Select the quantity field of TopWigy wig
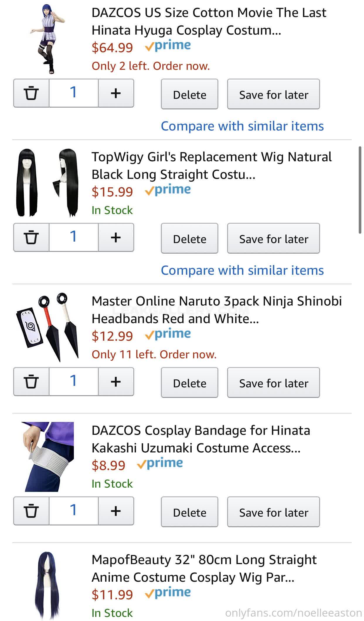 (x=73, y=237)
